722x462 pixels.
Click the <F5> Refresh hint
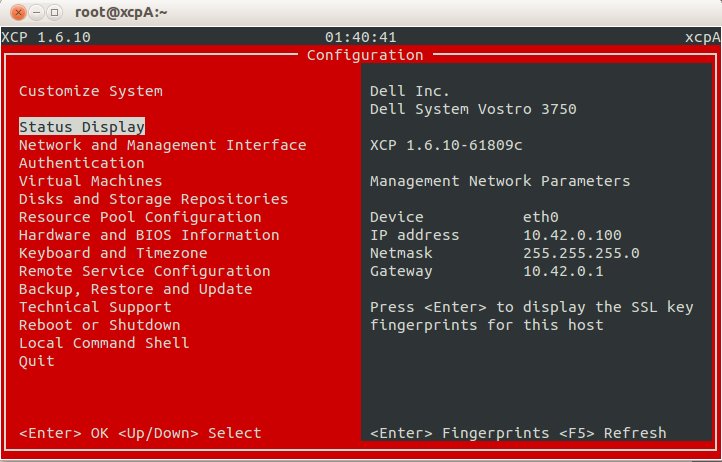612,433
